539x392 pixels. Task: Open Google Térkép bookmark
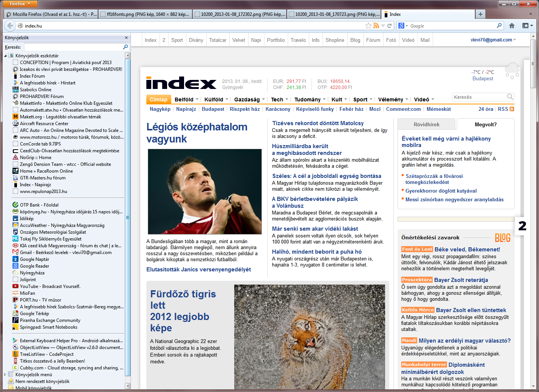pyautogui.click(x=31, y=314)
